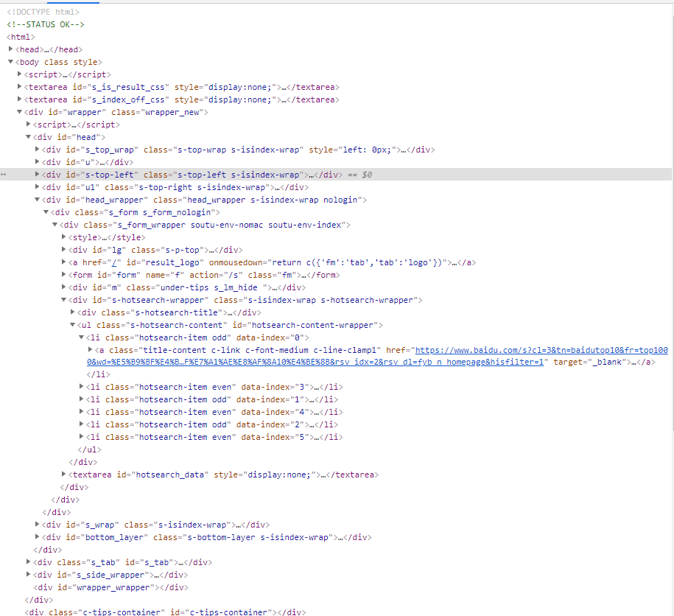
Task: Collapse ul hotsearch-content-wrapper node
Action: click(x=73, y=324)
